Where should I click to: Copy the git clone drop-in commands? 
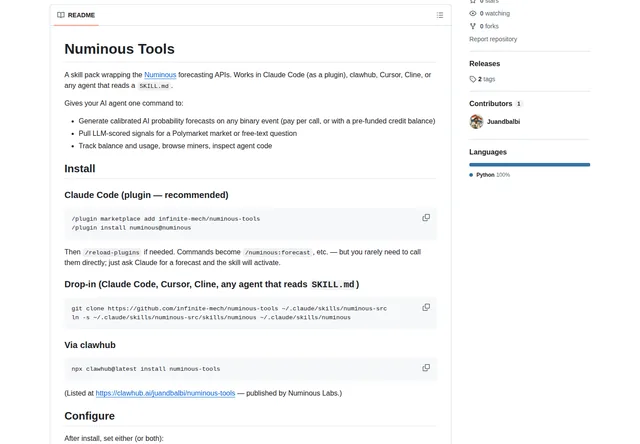pos(426,307)
